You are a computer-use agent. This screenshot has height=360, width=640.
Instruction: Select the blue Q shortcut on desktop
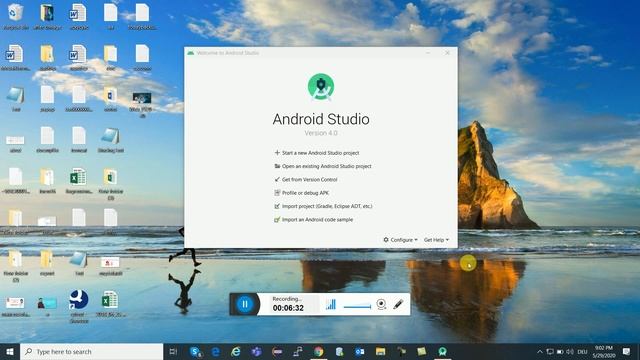79,306
